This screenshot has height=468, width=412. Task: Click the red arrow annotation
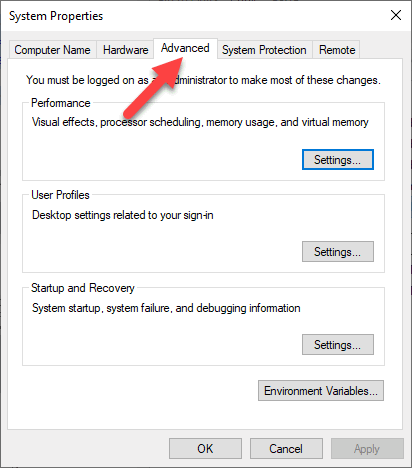click(x=153, y=86)
